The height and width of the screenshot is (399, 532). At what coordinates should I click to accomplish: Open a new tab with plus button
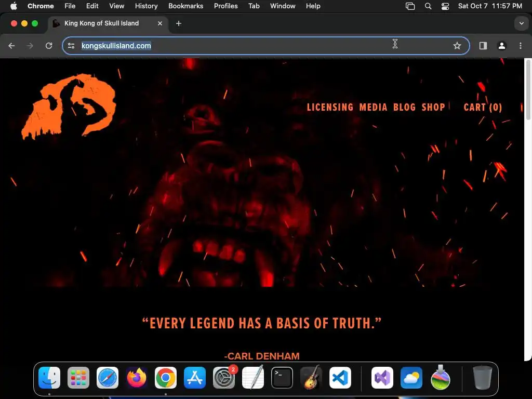(x=179, y=23)
